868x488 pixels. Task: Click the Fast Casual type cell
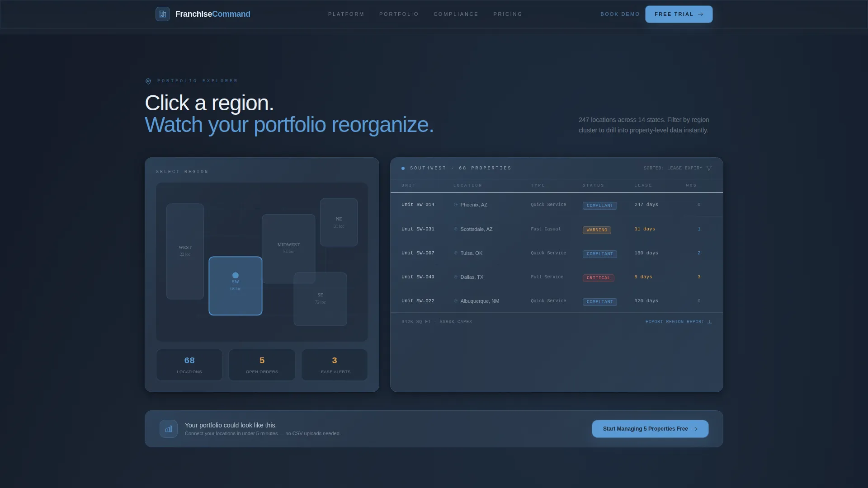click(x=546, y=229)
